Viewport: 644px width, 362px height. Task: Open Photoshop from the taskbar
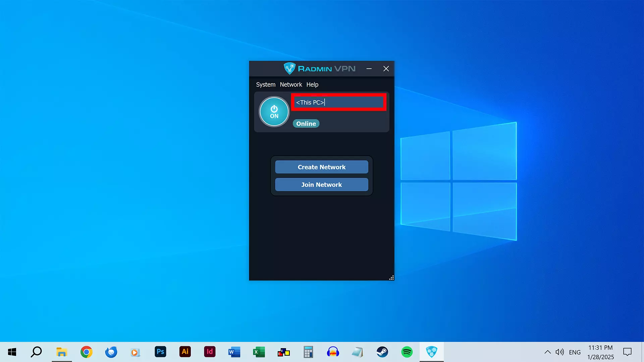[x=160, y=352]
